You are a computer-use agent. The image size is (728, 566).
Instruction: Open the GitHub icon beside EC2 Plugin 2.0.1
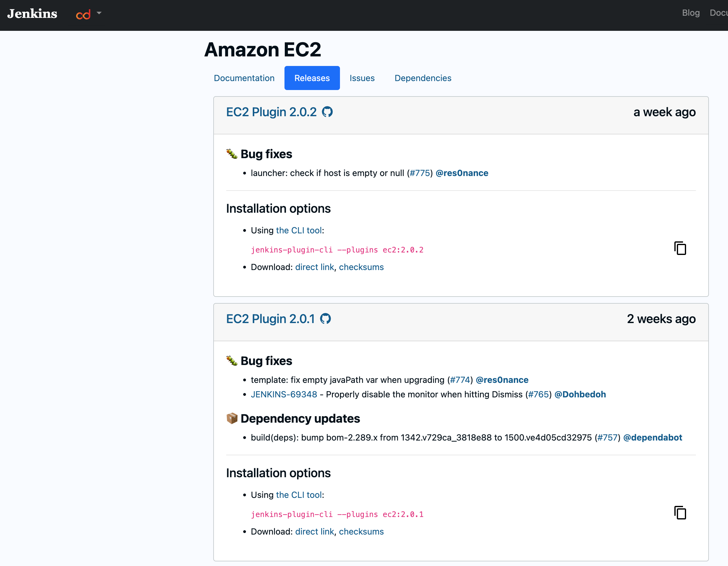click(x=325, y=319)
